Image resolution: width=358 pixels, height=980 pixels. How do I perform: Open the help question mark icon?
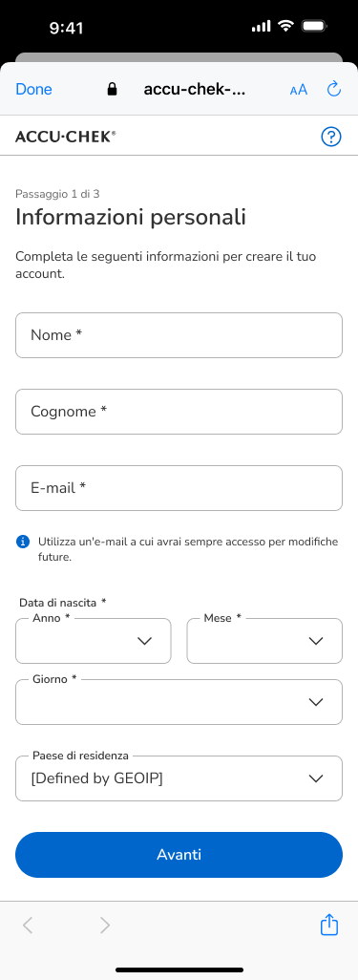coord(331,137)
